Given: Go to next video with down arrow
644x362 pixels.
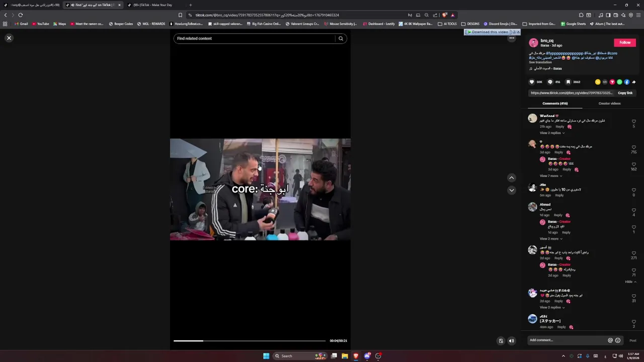Looking at the screenshot, I should tap(511, 190).
